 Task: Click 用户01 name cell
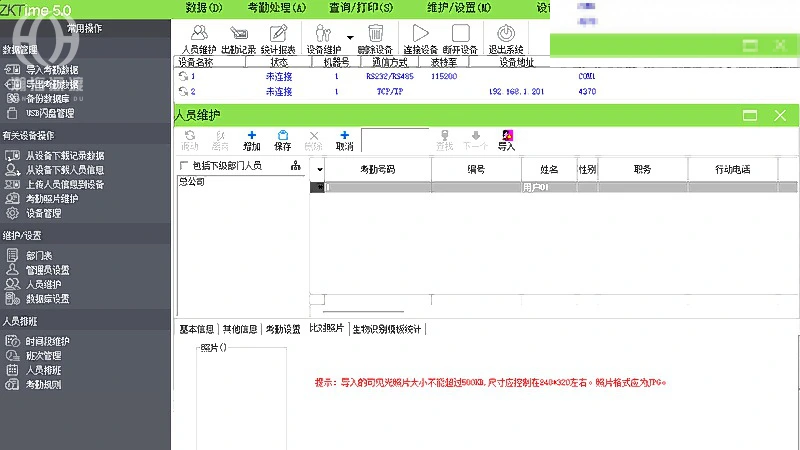pos(549,187)
